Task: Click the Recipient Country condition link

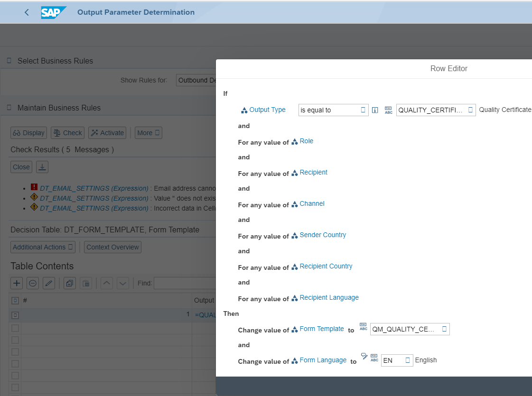Action: point(326,266)
